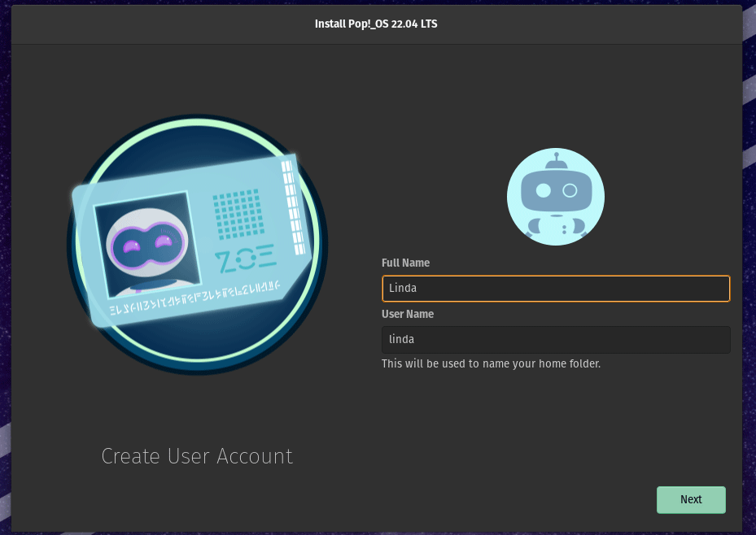This screenshot has width=756, height=535.
Task: Click inside the User Name field
Action: pos(556,339)
